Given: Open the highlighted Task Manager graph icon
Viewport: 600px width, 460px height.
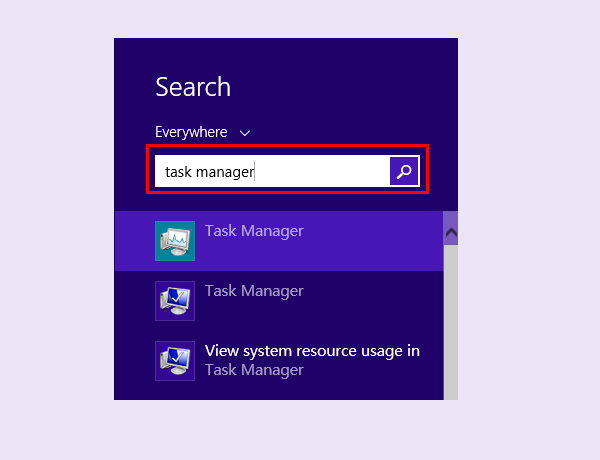Looking at the screenshot, I should click(175, 241).
